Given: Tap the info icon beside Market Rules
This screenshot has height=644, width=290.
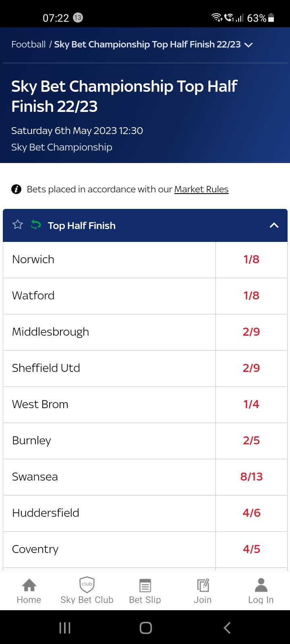Looking at the screenshot, I should [x=16, y=189].
